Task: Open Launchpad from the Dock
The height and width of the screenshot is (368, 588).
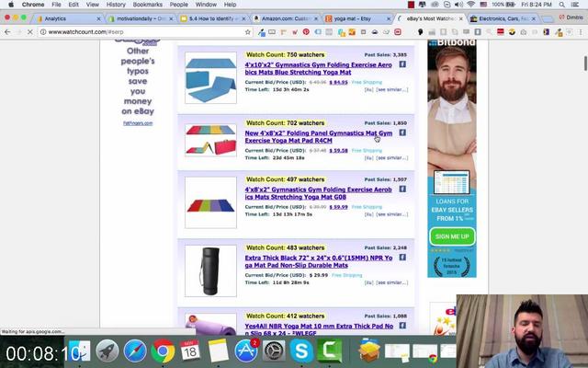Action: [x=107, y=351]
